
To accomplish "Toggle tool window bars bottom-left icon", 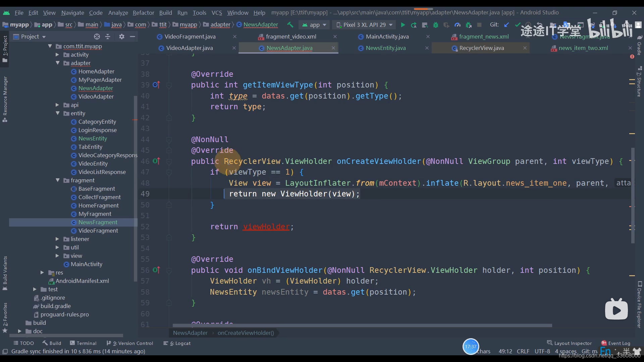I will coord(5,351).
